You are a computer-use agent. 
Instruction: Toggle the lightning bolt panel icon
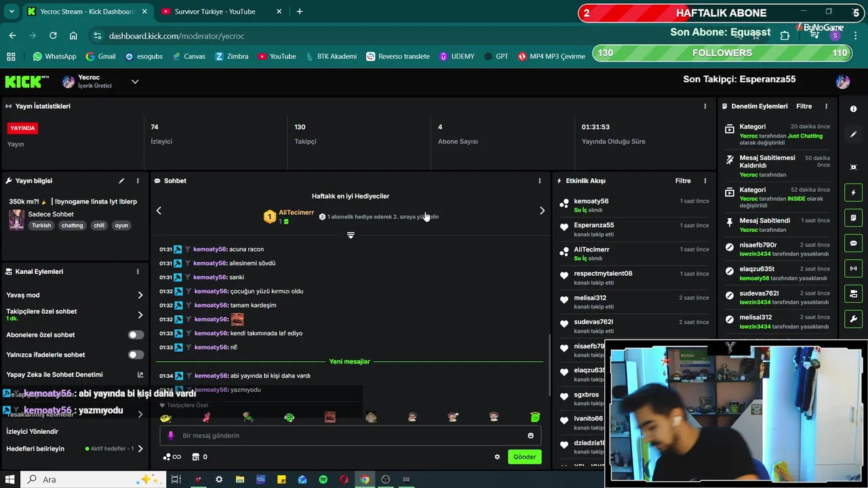[x=853, y=192]
